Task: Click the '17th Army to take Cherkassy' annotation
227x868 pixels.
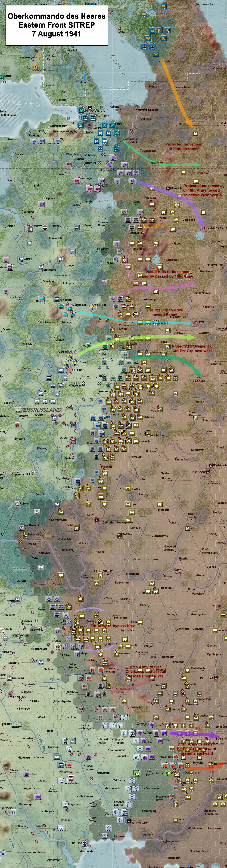Action: click(146, 671)
